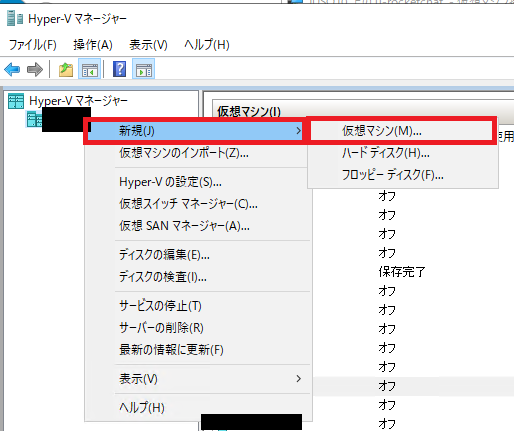Click the Forward arrow toolbar icon

click(x=35, y=69)
